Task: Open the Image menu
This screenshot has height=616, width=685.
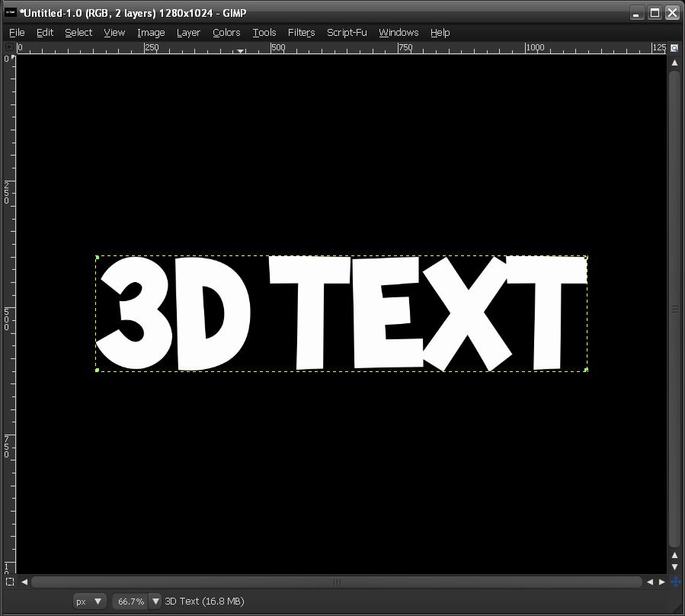Action: click(x=150, y=32)
